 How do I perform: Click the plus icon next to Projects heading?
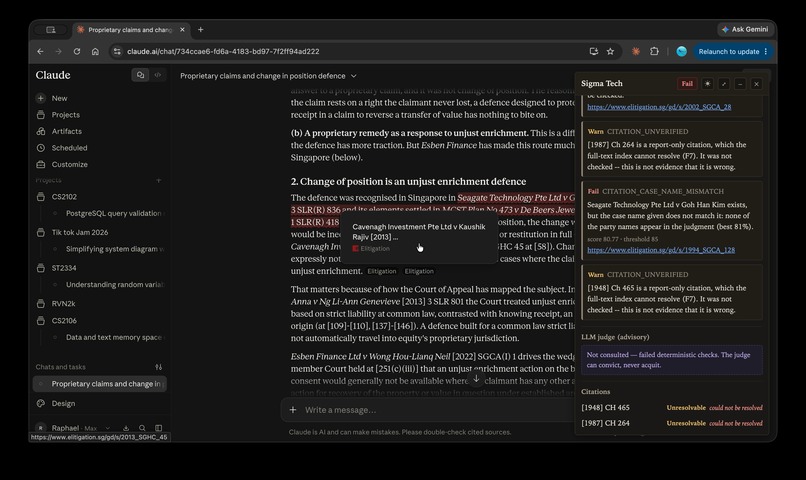pos(158,180)
